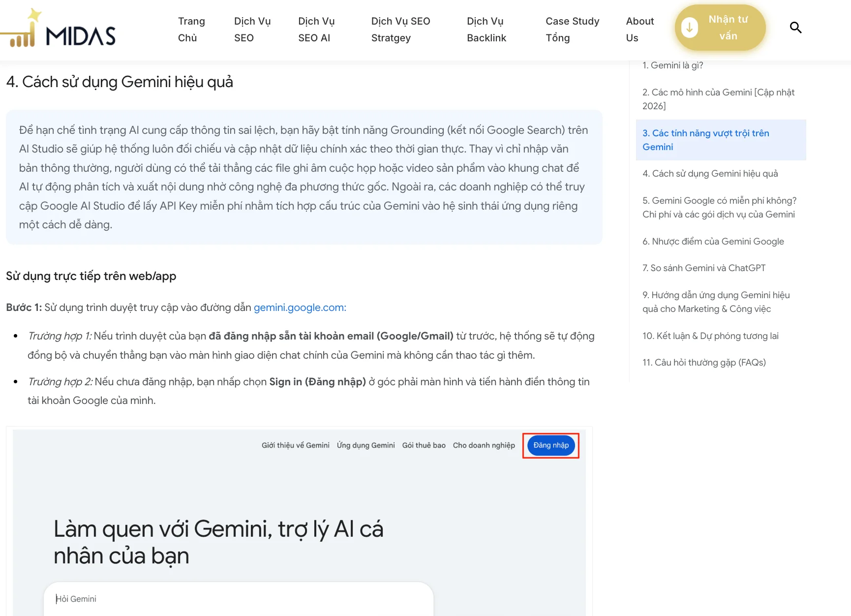Follow the gemini.google.com link
This screenshot has height=616, width=851.
300,308
